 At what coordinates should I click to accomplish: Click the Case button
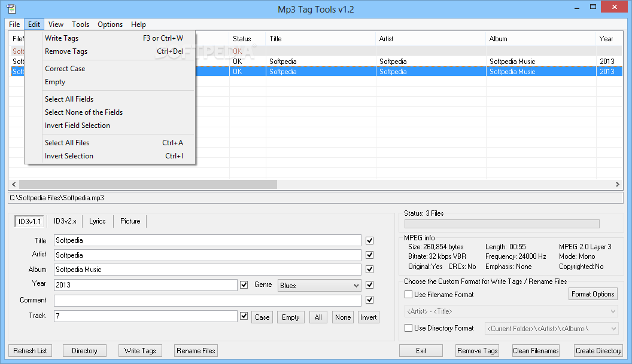pos(262,317)
